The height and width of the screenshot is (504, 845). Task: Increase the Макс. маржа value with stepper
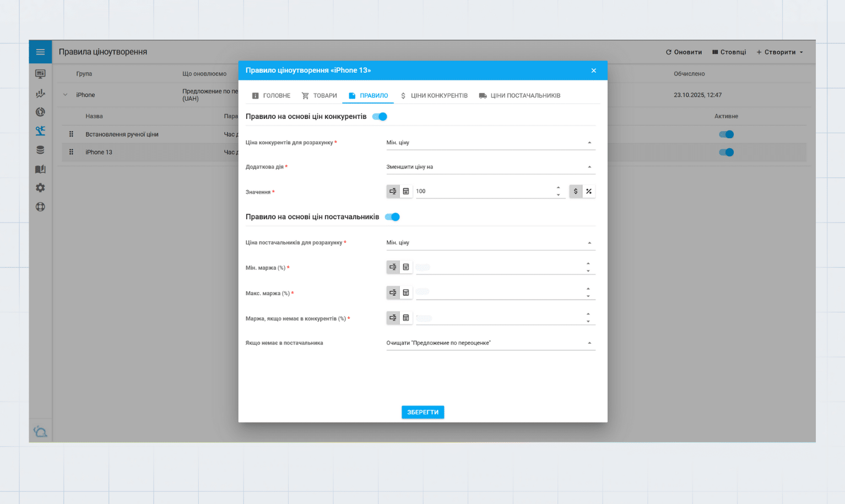[588, 289]
